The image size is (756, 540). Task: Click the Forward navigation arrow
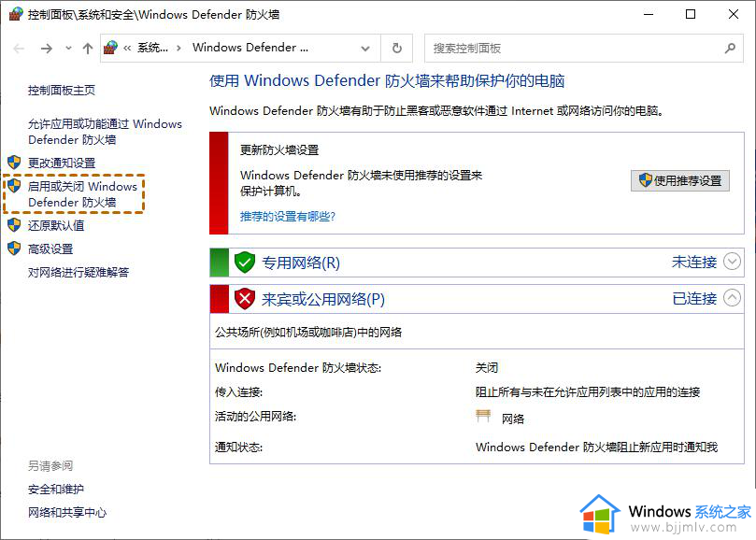click(x=47, y=49)
